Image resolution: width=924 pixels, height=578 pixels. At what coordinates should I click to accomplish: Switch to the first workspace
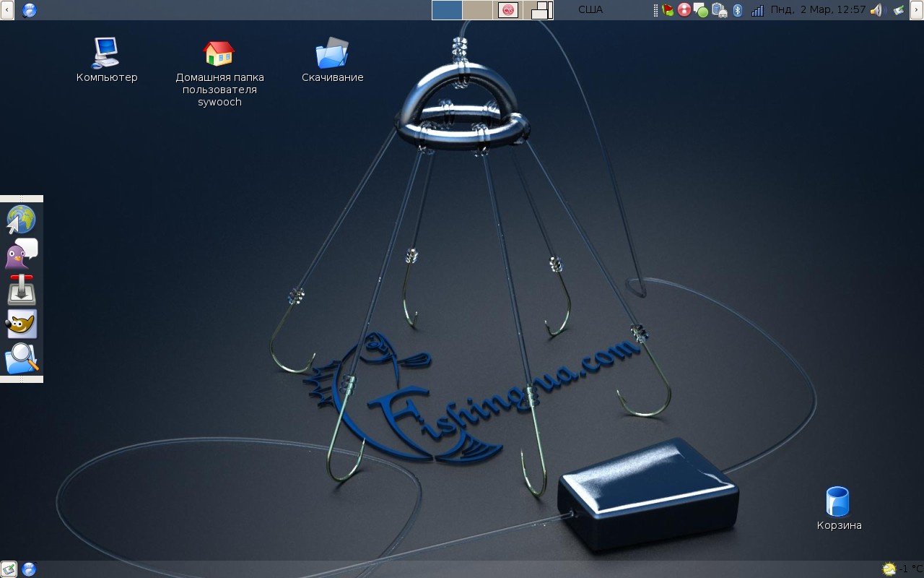[447, 10]
